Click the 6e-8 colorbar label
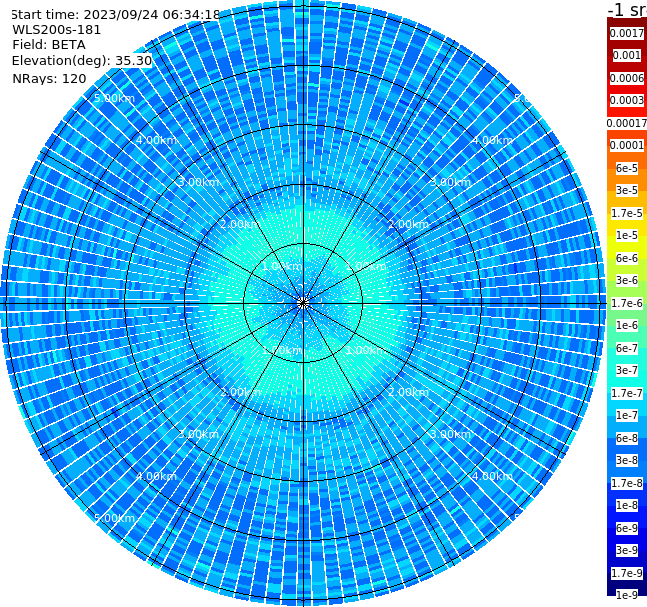Viewport: 647px width, 607px height. coord(627,438)
